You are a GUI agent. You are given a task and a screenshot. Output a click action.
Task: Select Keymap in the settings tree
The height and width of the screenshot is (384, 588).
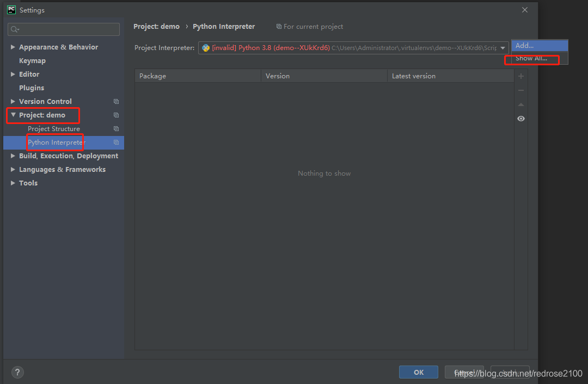pyautogui.click(x=32, y=61)
